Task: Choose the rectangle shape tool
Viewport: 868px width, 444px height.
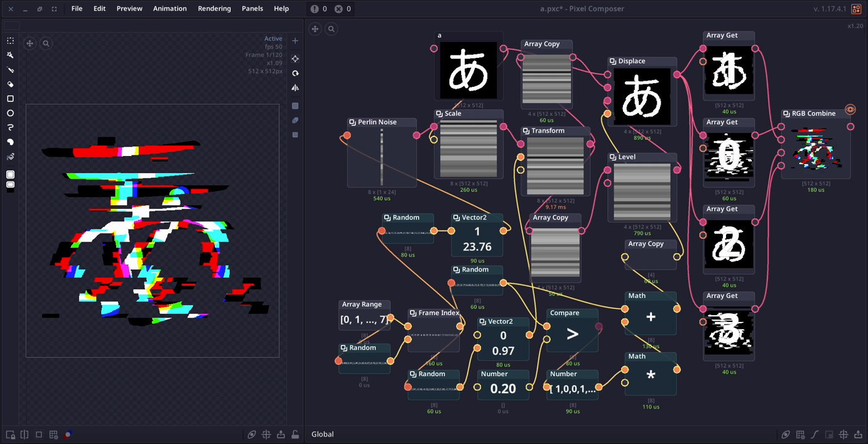Action: coord(10,99)
